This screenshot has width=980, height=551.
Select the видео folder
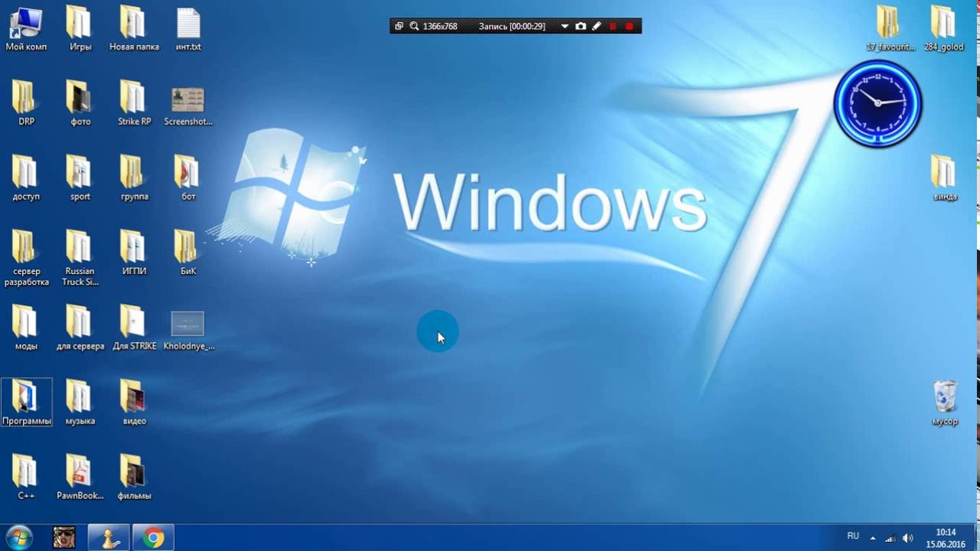coord(134,403)
